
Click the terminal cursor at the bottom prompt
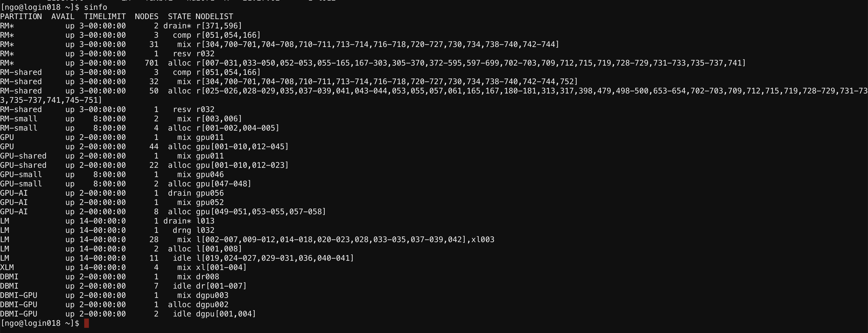[87, 323]
